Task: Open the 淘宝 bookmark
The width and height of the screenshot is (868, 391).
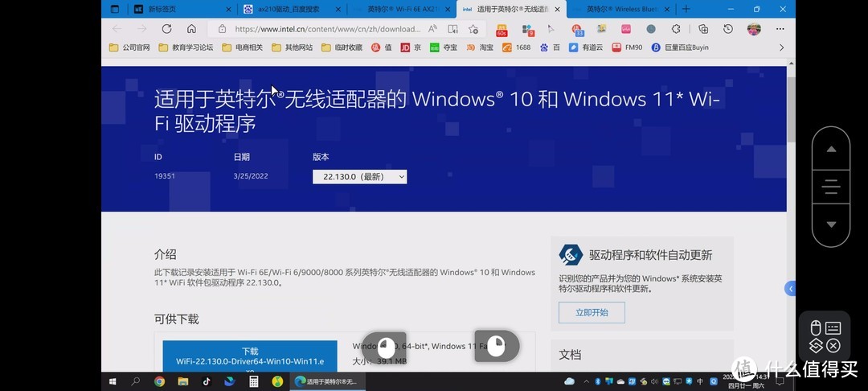Action: (x=480, y=47)
